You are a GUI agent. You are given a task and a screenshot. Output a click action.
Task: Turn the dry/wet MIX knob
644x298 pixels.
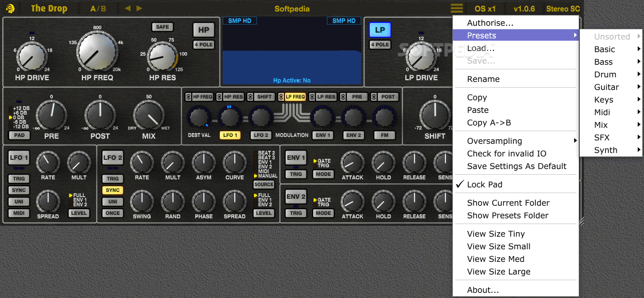click(149, 115)
